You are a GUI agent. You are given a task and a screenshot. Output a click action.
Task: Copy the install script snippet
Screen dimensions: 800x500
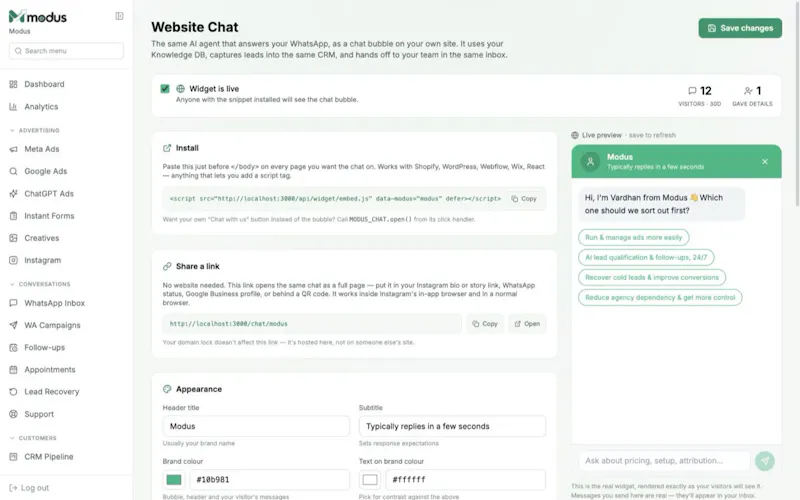click(524, 198)
